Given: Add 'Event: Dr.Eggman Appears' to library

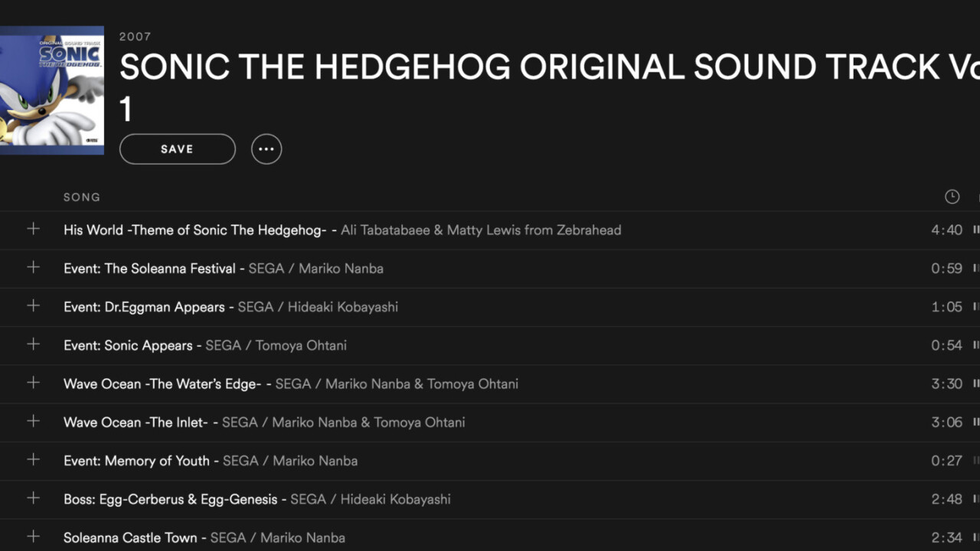Looking at the screenshot, I should click(33, 306).
